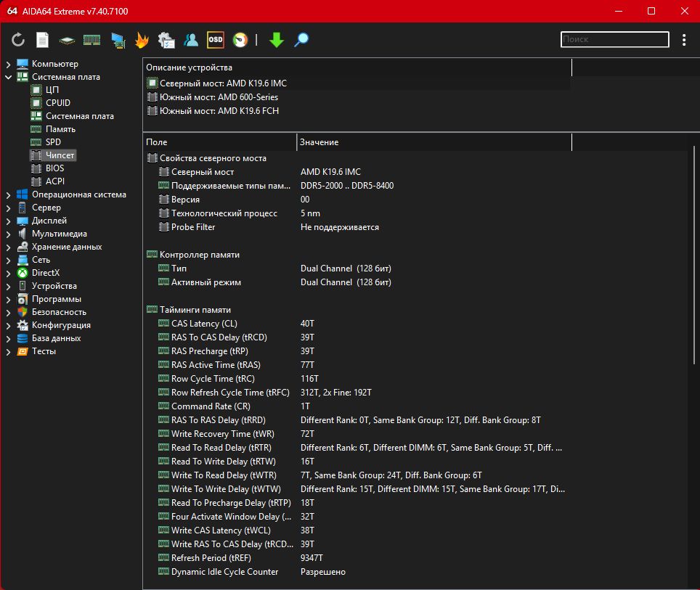Select the Активный режим row
The image size is (700, 590).
pos(357,282)
